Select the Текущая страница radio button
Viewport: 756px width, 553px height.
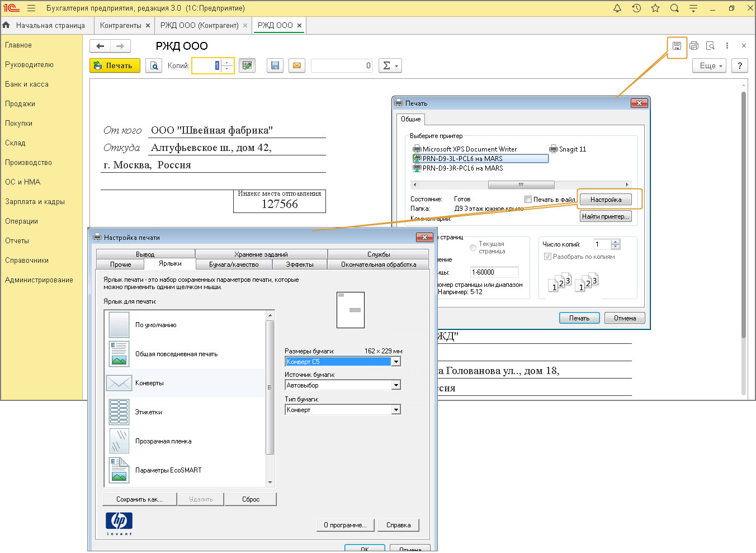click(x=473, y=248)
